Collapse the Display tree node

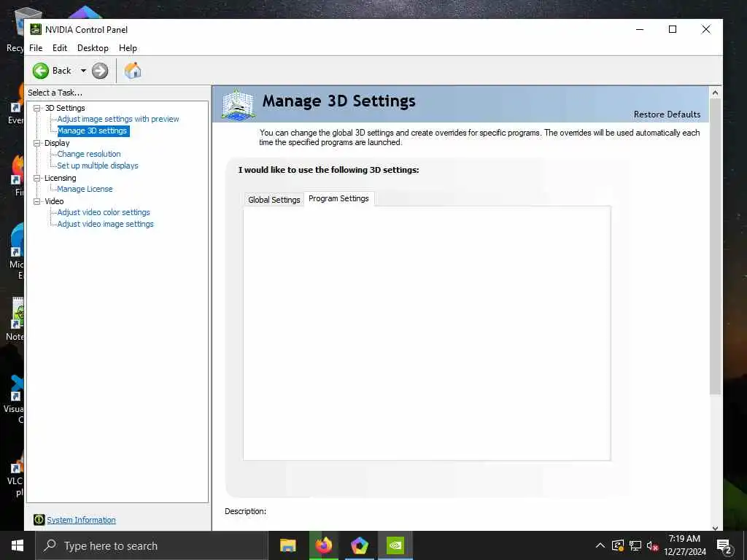pos(36,143)
